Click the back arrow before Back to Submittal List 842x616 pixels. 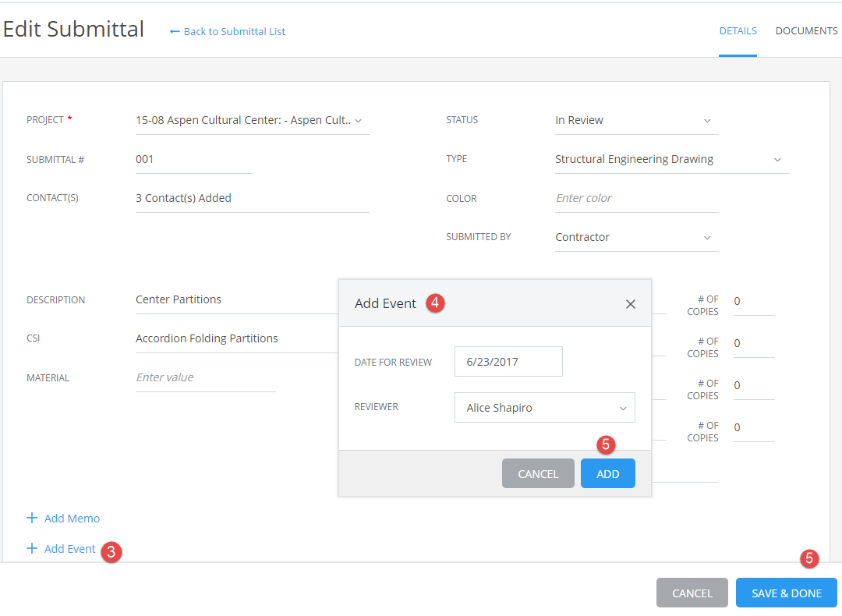point(175,31)
